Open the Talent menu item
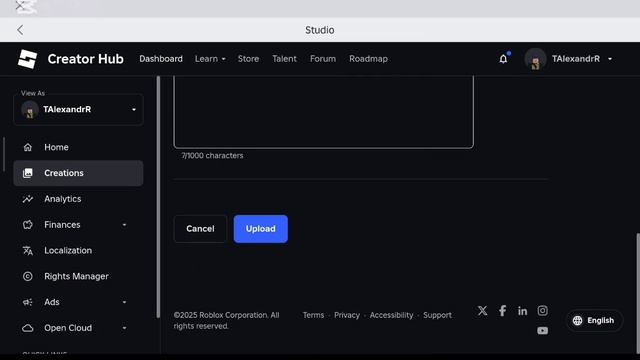640x360 pixels. 284,59
